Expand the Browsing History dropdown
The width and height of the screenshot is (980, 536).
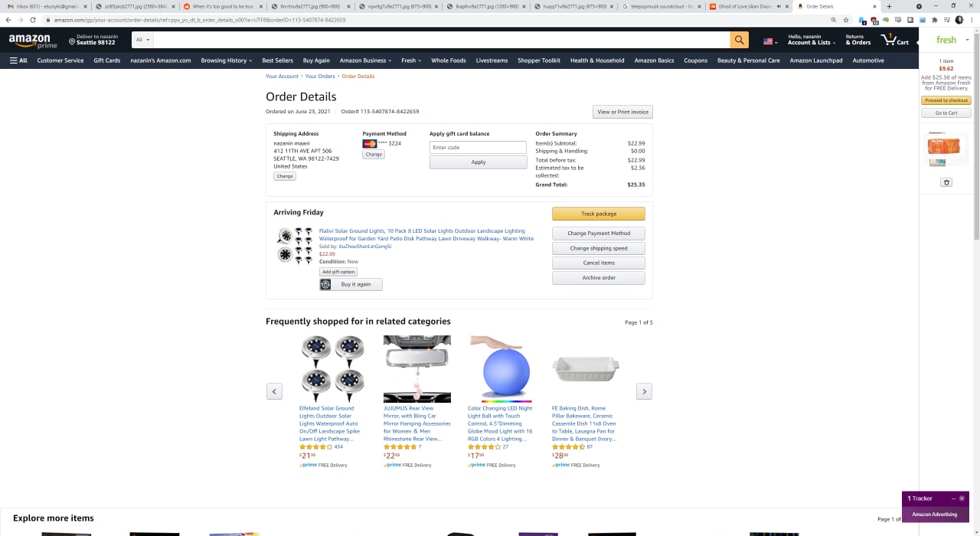click(x=227, y=60)
